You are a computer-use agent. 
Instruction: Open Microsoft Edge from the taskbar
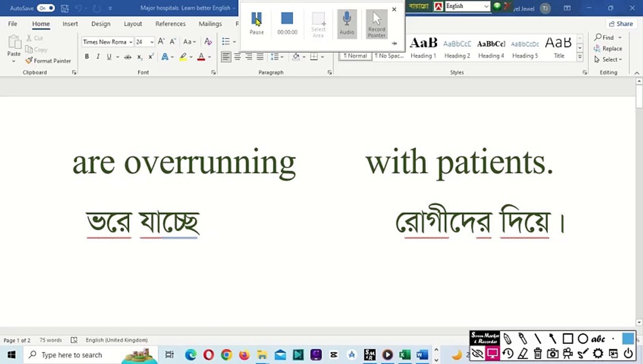pos(191,355)
